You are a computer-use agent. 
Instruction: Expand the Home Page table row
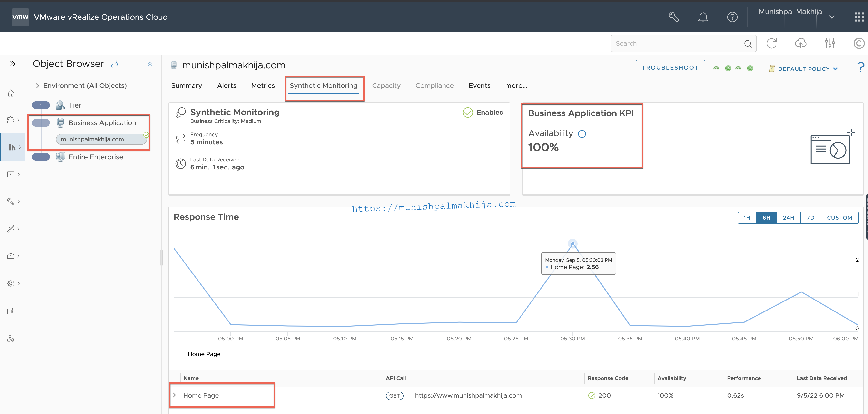175,395
